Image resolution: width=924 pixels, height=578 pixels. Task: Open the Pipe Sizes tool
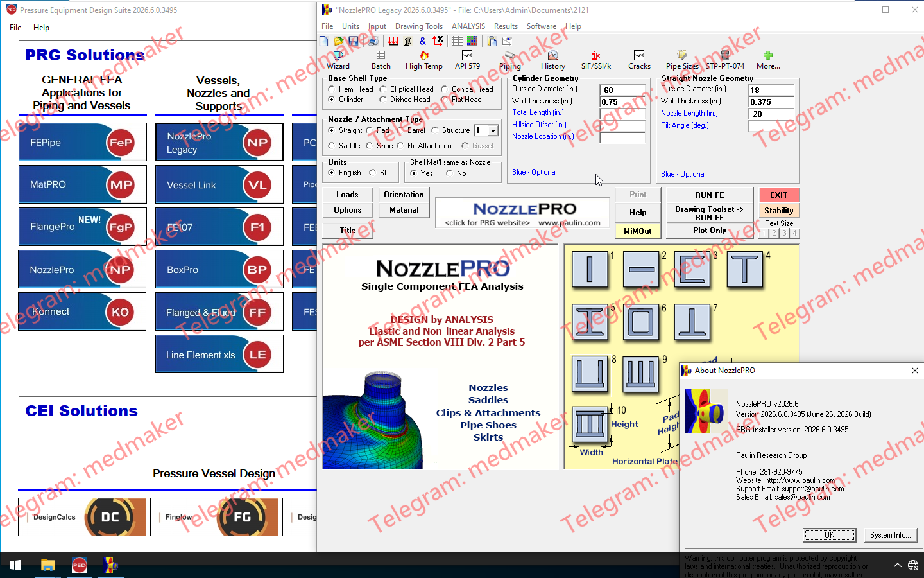(x=682, y=60)
